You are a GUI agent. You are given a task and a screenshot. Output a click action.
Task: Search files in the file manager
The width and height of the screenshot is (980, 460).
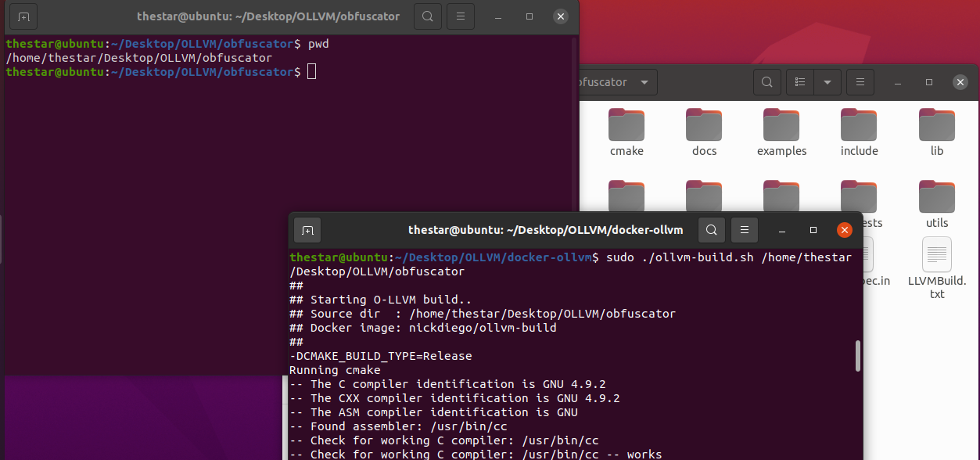click(767, 82)
